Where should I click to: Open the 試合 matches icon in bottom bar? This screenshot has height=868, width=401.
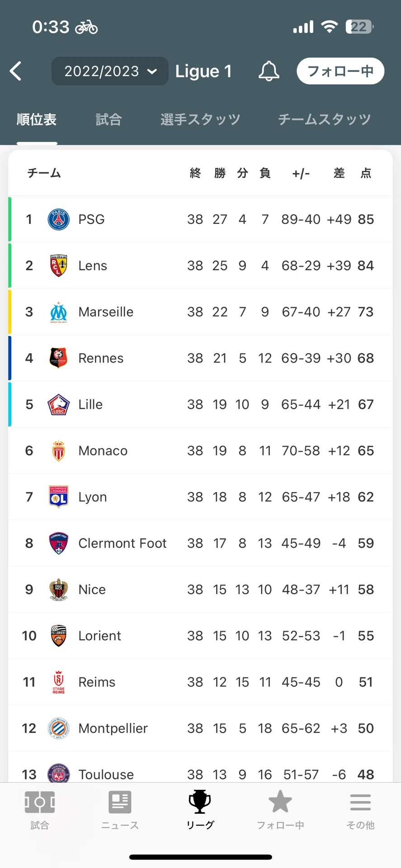coord(40,810)
